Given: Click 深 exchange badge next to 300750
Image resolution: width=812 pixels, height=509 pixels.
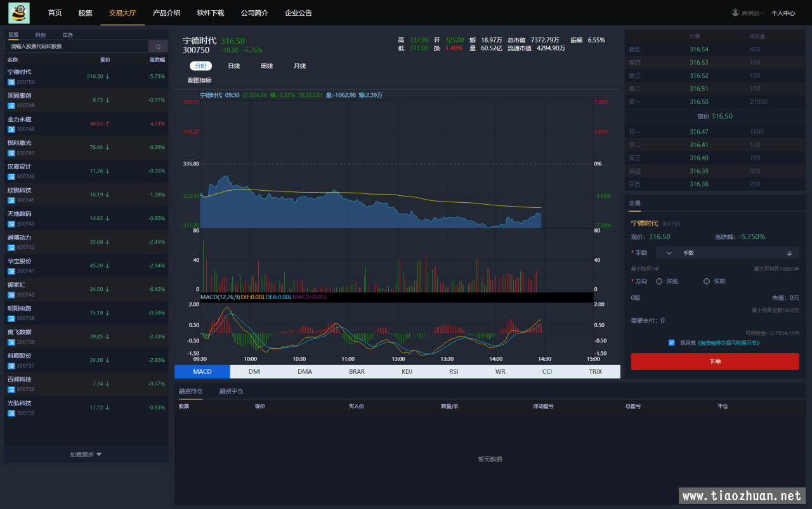Looking at the screenshot, I should click(x=11, y=82).
